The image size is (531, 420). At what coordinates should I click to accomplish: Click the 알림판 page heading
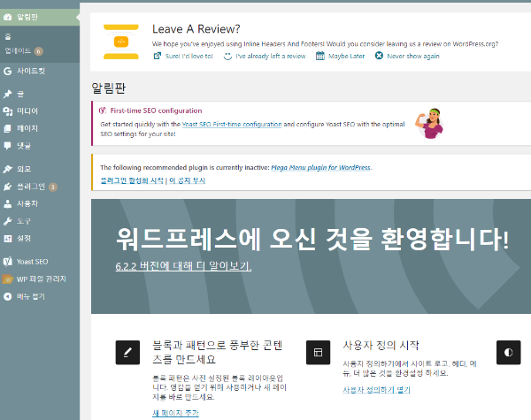tap(108, 88)
